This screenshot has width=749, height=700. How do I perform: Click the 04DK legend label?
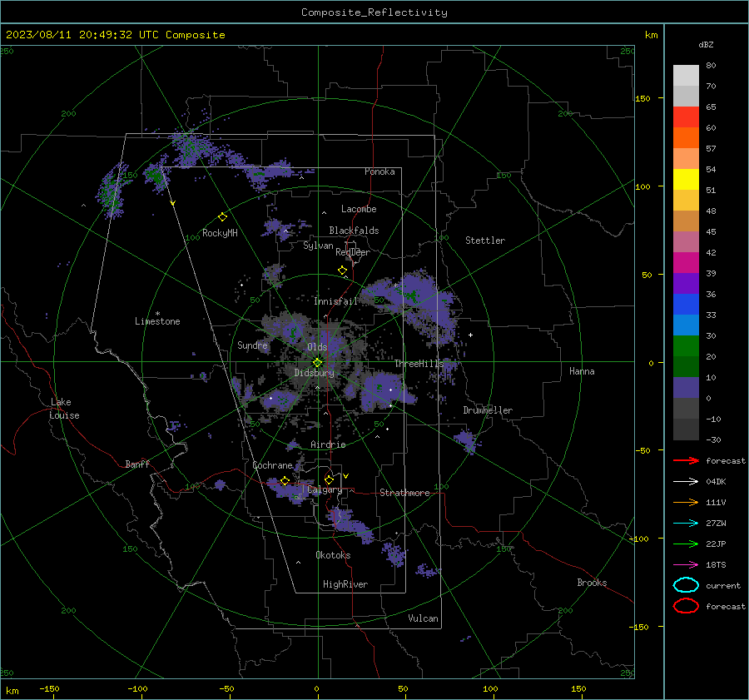[716, 481]
